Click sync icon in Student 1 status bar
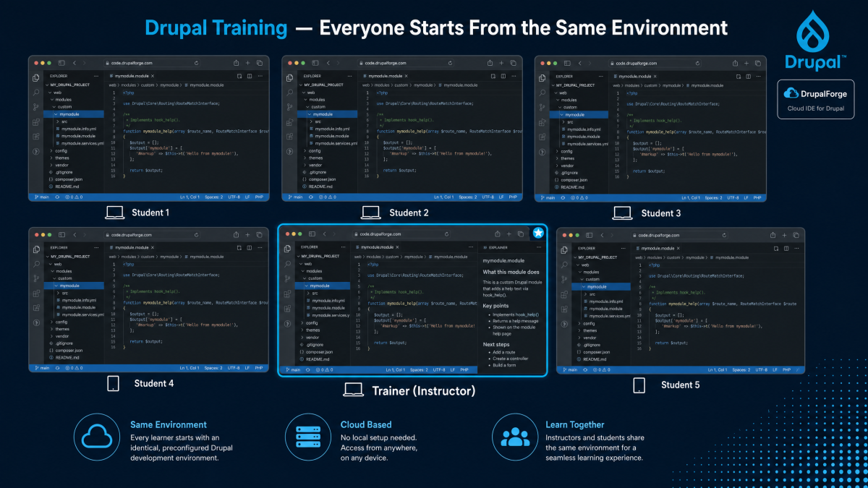The height and width of the screenshot is (488, 868). click(x=57, y=197)
